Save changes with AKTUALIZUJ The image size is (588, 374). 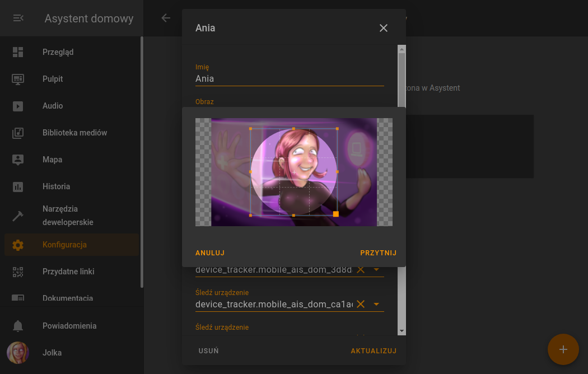(374, 351)
